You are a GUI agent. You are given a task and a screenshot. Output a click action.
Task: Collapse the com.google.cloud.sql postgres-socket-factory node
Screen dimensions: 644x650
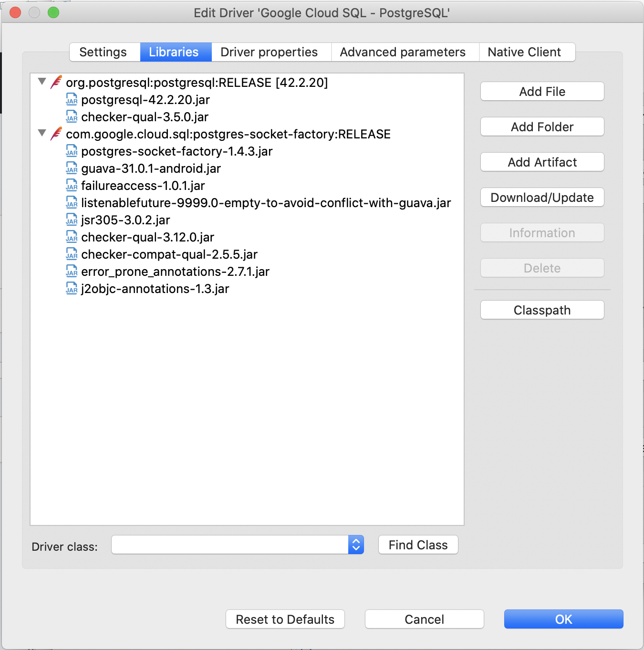coord(42,133)
